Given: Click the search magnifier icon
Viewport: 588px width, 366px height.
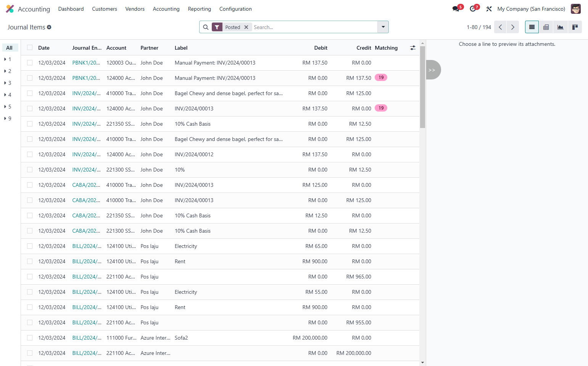Looking at the screenshot, I should coord(206,27).
